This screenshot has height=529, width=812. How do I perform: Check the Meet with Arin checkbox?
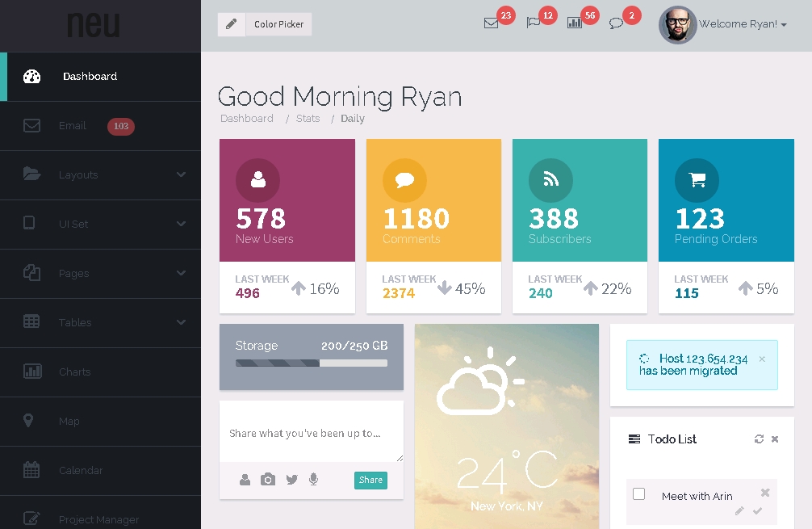pyautogui.click(x=638, y=494)
